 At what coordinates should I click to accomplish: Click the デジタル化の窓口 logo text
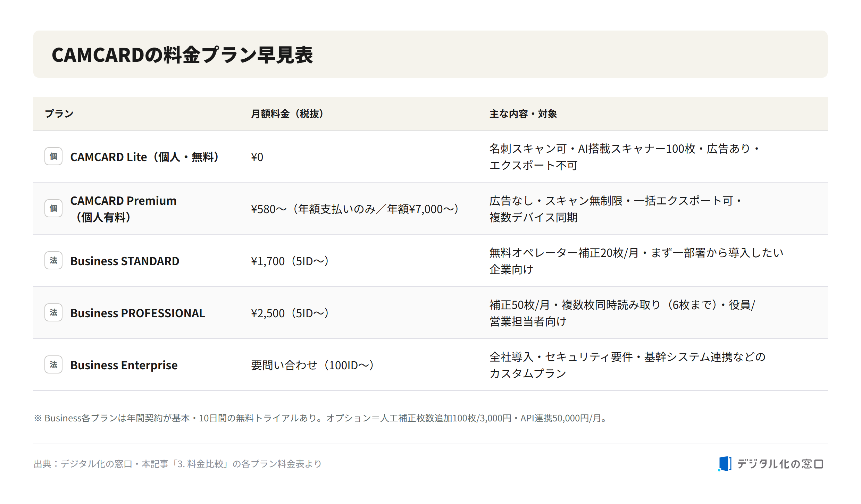pos(780,464)
